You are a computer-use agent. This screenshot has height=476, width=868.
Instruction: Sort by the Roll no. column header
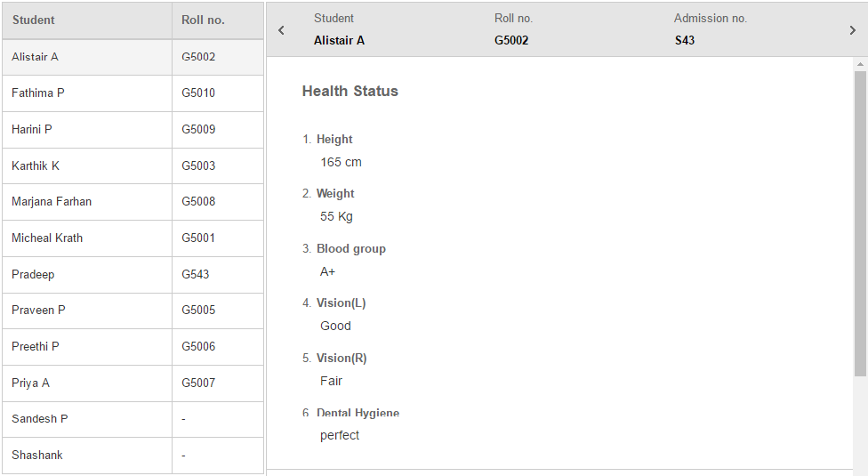pos(203,20)
